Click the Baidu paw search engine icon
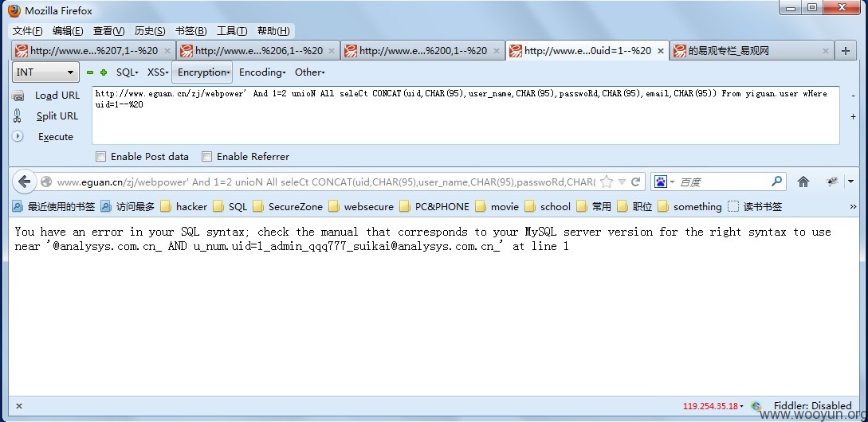868x422 pixels. tap(661, 182)
